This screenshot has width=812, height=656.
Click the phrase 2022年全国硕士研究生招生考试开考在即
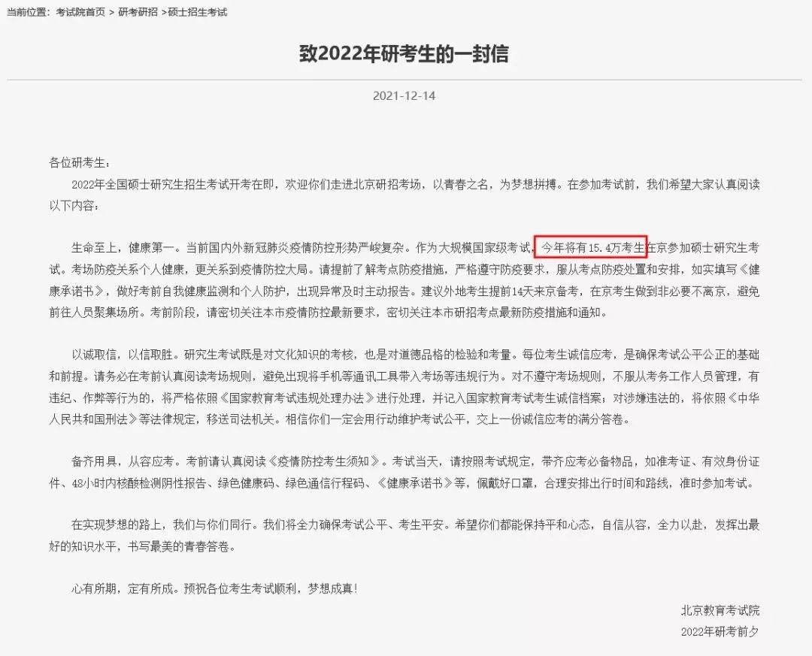(x=172, y=184)
